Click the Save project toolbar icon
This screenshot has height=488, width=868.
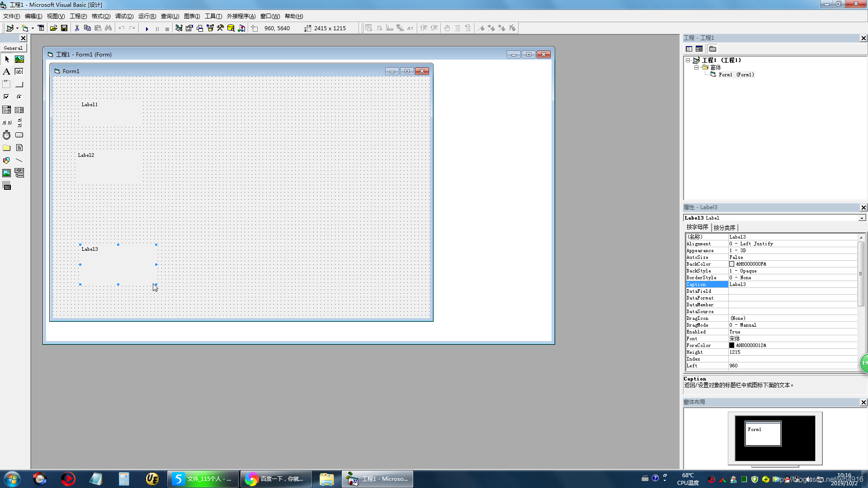(x=64, y=28)
